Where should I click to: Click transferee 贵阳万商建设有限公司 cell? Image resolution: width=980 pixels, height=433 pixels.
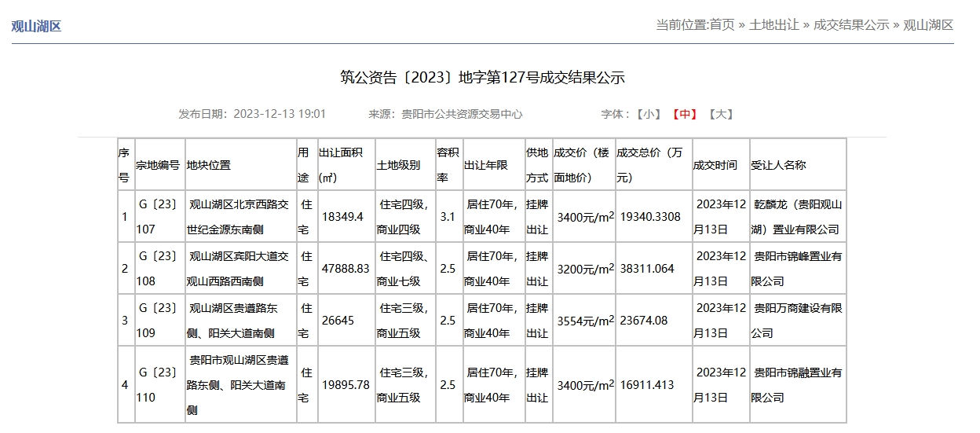pyautogui.click(x=797, y=320)
